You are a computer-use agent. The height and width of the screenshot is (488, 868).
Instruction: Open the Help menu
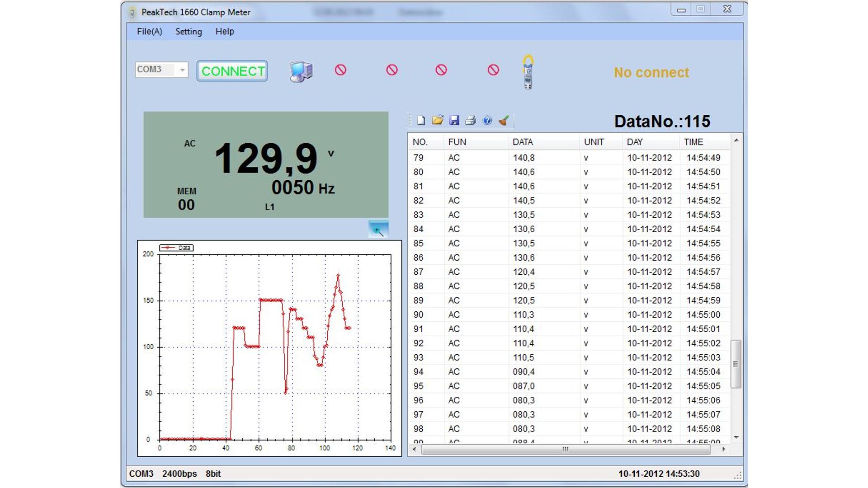coord(225,32)
